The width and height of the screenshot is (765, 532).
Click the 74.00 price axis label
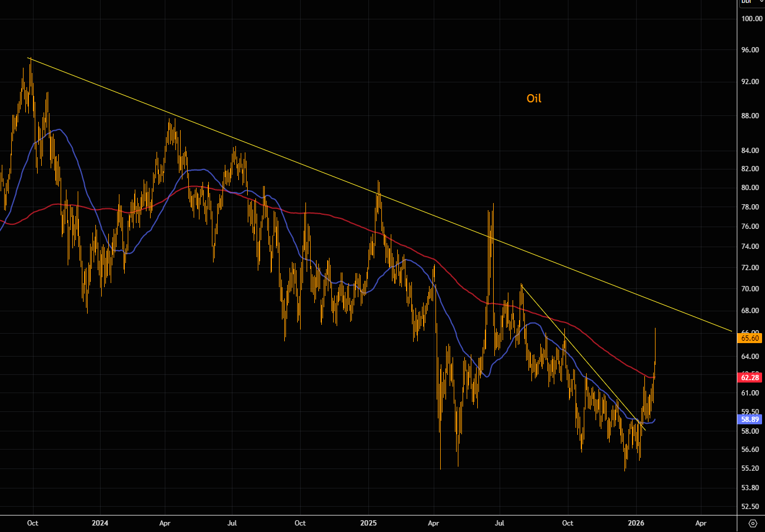pyautogui.click(x=749, y=247)
